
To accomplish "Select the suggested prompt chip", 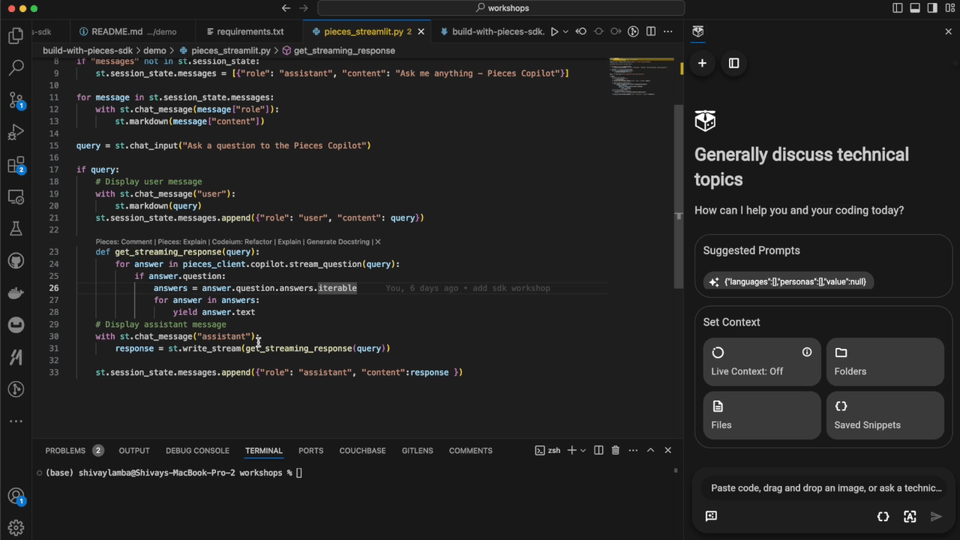I will tap(789, 282).
